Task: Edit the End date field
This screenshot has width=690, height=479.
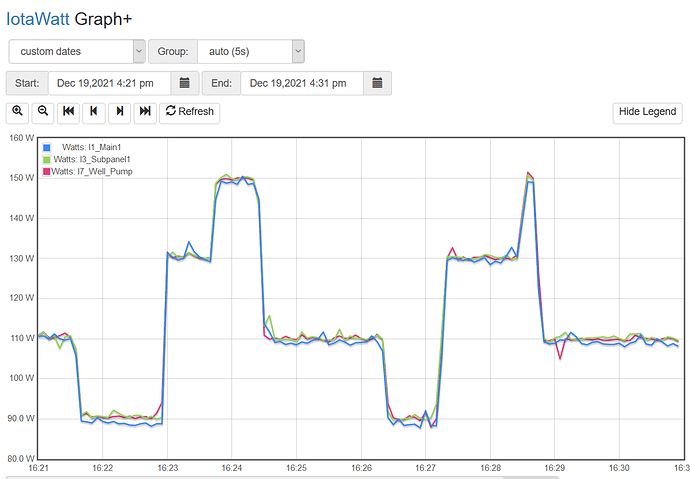Action: [302, 83]
